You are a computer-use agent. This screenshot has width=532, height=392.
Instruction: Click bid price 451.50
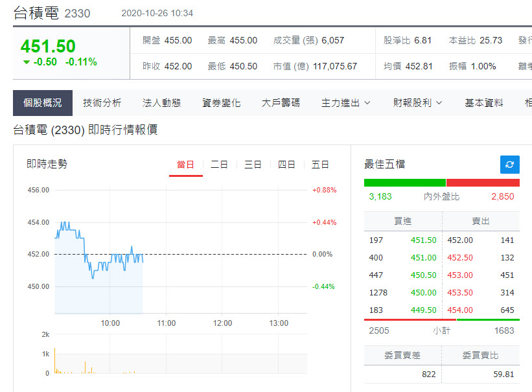click(x=423, y=240)
